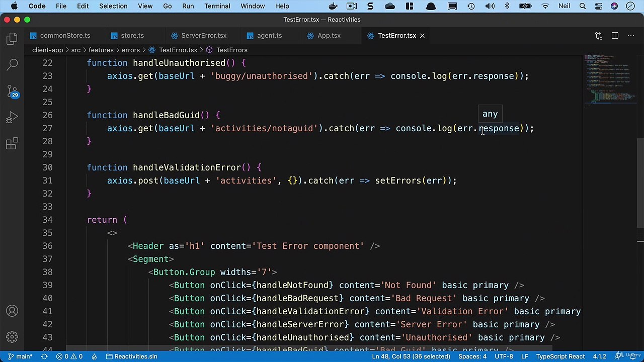
Task: Click Button.Group tag on line 38
Action: [184, 272]
